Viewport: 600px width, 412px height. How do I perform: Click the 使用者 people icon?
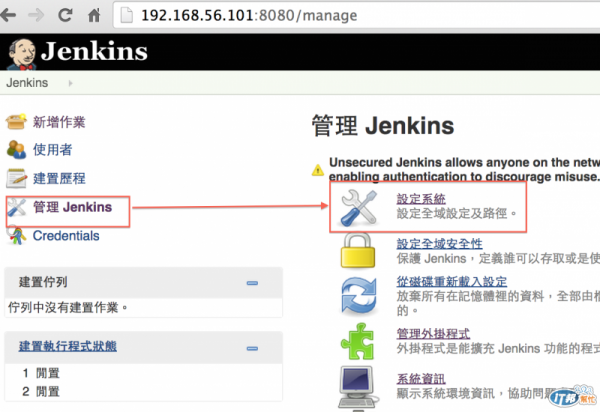(x=16, y=150)
